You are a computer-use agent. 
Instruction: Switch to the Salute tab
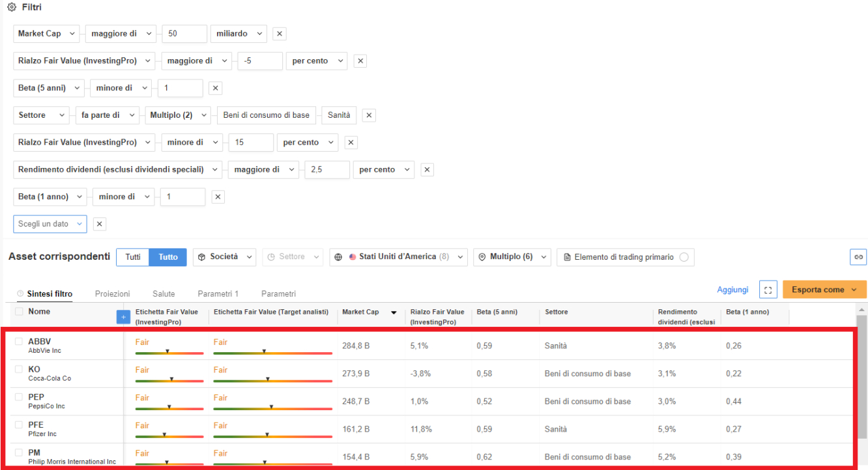[x=164, y=294]
